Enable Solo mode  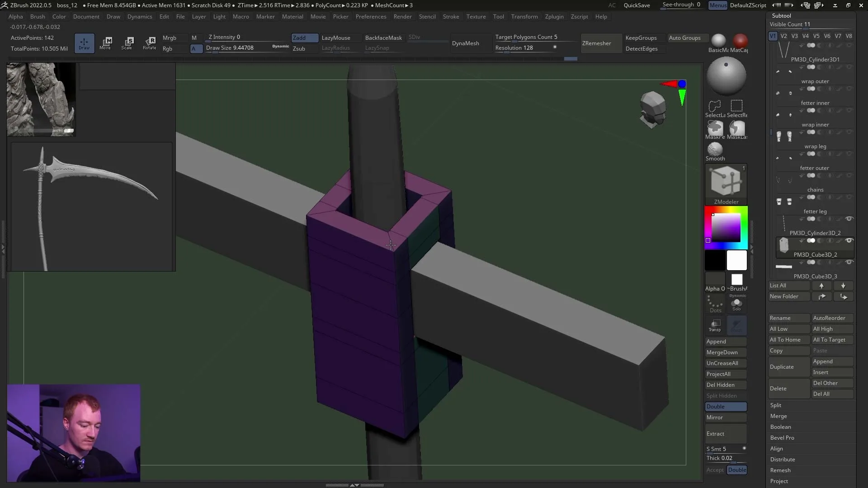pos(737,304)
